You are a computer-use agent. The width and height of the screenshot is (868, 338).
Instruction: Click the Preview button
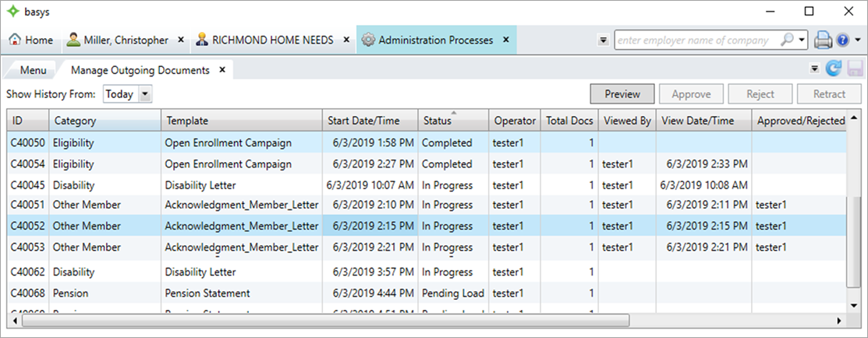pyautogui.click(x=622, y=94)
